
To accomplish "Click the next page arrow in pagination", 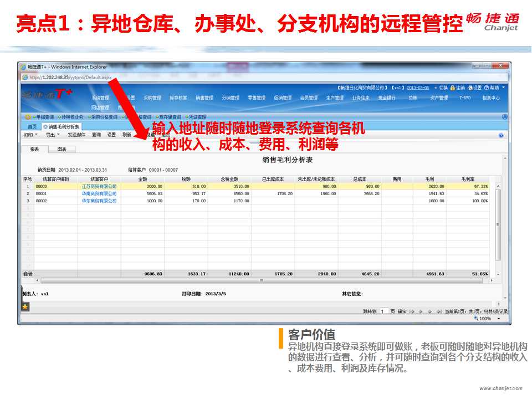I will click(x=429, y=312).
